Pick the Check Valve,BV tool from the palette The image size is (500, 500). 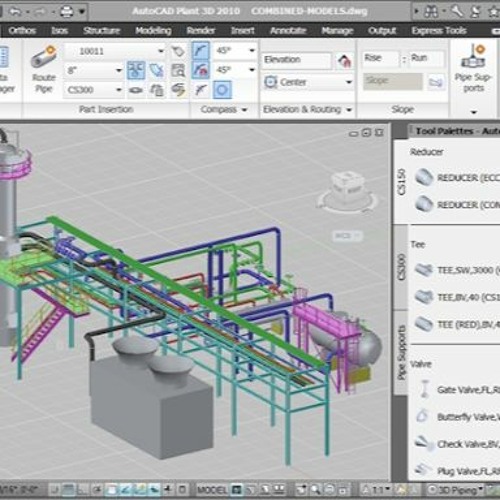point(457,444)
